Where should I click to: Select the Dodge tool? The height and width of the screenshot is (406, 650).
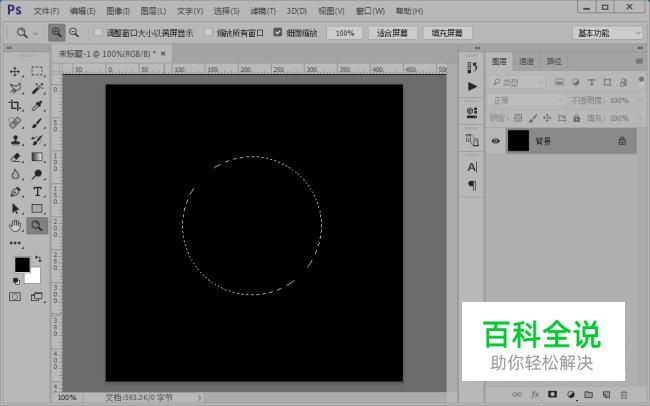pos(37,174)
